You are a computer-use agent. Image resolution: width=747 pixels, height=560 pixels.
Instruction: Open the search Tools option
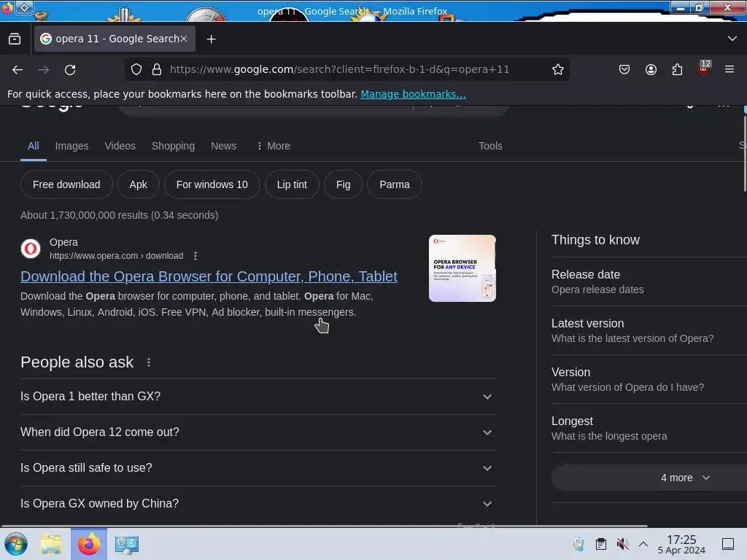pos(490,146)
